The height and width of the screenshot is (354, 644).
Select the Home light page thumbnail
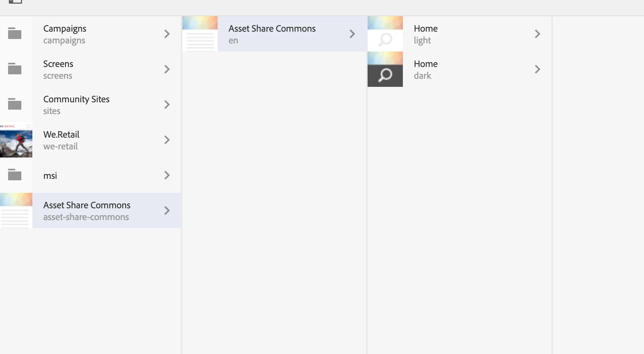tap(385, 34)
